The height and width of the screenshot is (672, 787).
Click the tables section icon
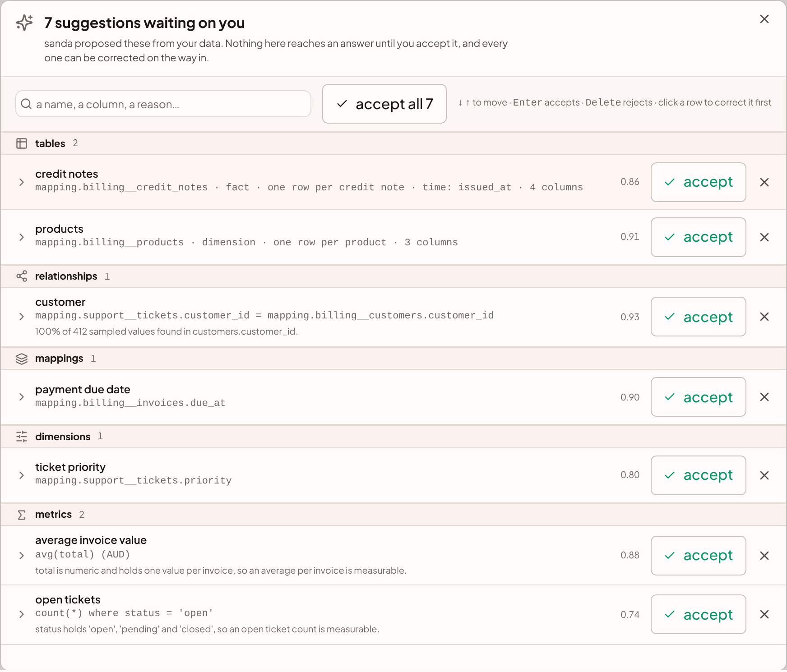tap(22, 143)
